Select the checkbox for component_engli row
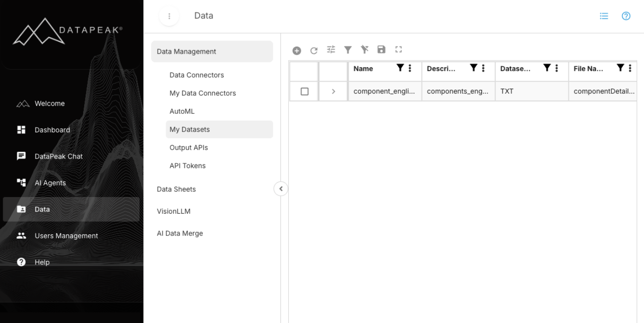 click(x=304, y=91)
